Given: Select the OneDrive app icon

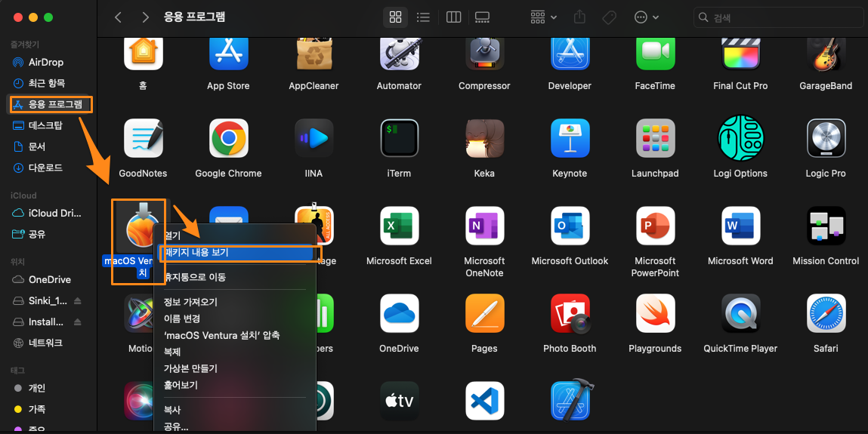Looking at the screenshot, I should tap(399, 313).
